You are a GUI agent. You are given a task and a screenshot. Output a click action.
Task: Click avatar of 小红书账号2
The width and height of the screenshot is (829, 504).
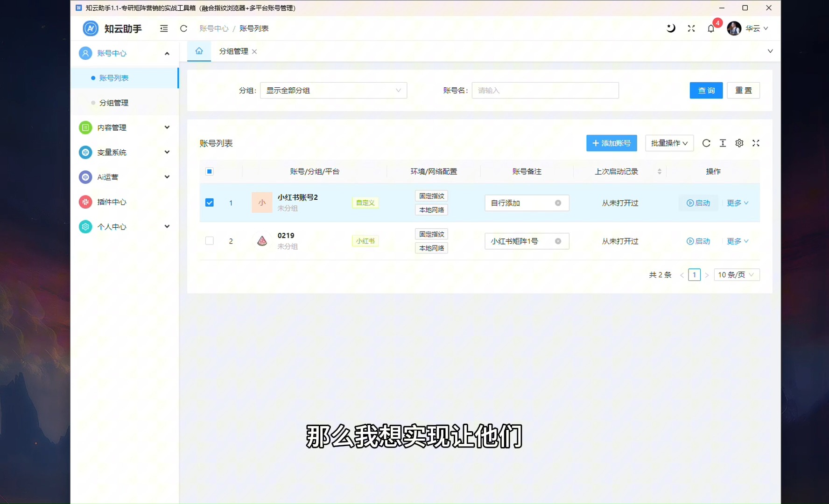[x=262, y=203]
